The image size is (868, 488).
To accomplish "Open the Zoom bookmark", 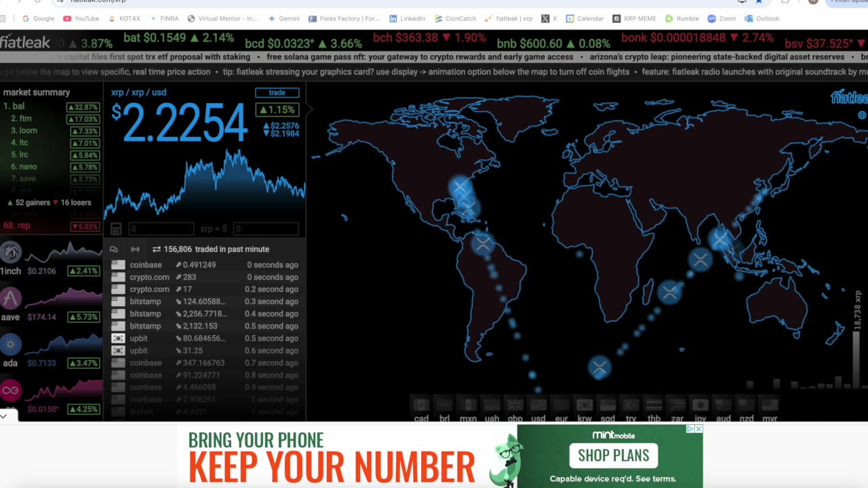I will point(722,18).
